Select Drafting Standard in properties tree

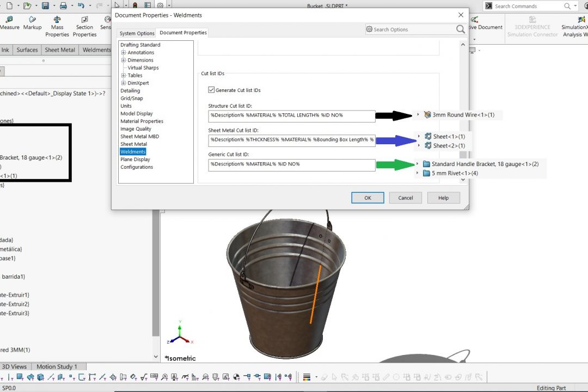140,45
